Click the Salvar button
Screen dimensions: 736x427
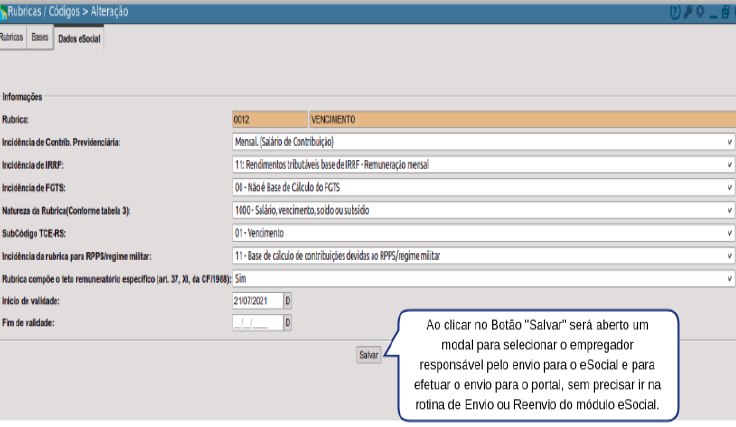[x=368, y=355]
